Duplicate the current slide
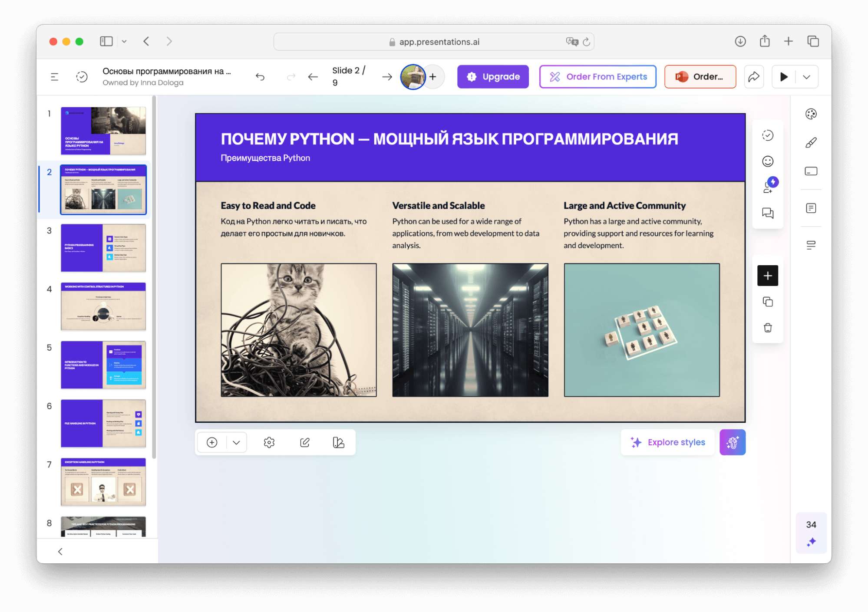This screenshot has width=868, height=612. tap(768, 301)
